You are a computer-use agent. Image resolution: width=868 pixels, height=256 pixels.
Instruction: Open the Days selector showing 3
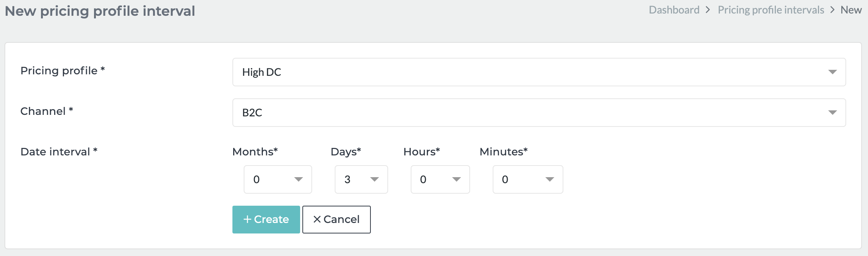click(x=360, y=179)
